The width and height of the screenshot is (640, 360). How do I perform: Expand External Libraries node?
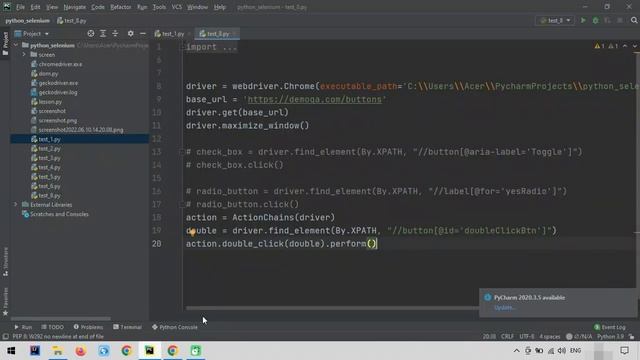point(16,204)
